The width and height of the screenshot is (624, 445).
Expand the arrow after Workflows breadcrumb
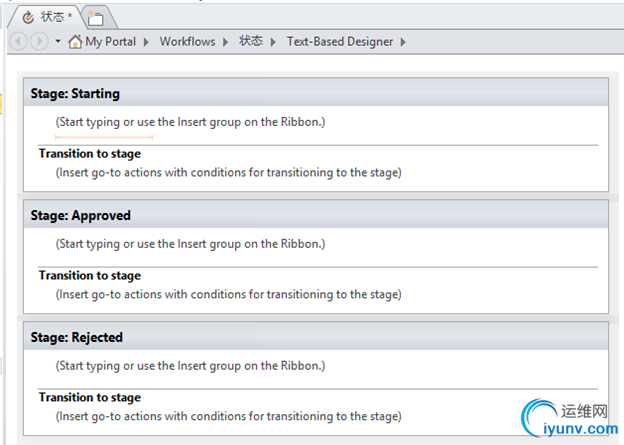pos(227,42)
